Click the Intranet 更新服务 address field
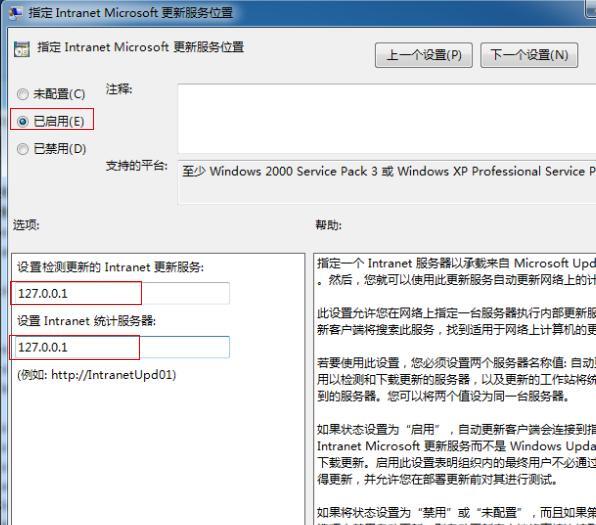 pos(122,293)
